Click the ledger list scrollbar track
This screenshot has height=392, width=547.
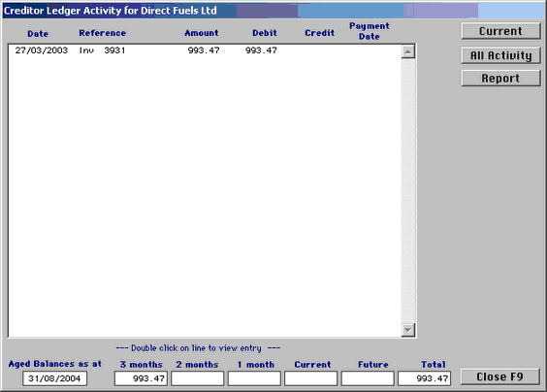(x=407, y=190)
